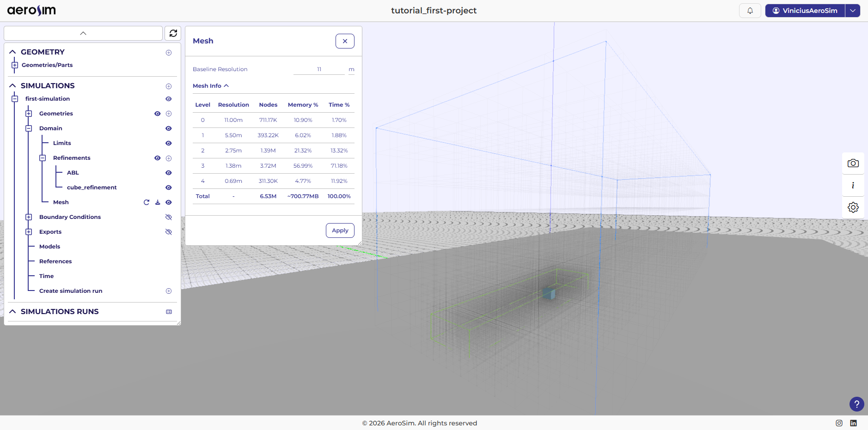Toggle visibility of cube_refinement
This screenshot has height=430, width=868.
pos(169,188)
